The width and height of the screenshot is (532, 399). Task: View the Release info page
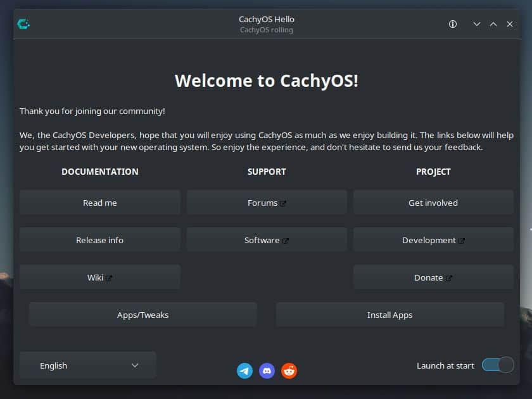point(100,240)
